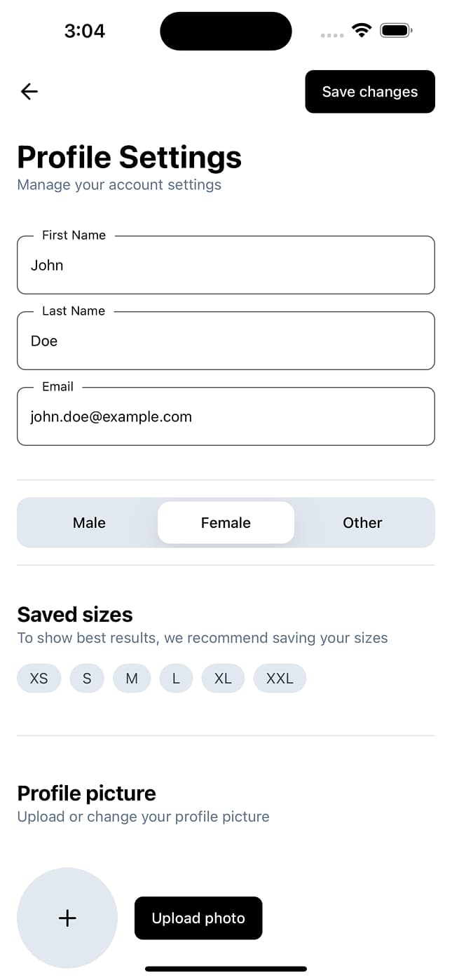Tap the Email input field
Screen dimensions: 452x980
click(226, 416)
